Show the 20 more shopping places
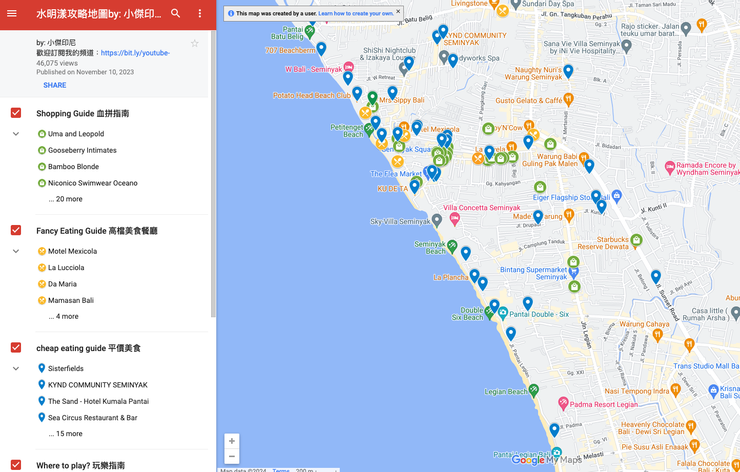The image size is (740, 472). coord(65,199)
